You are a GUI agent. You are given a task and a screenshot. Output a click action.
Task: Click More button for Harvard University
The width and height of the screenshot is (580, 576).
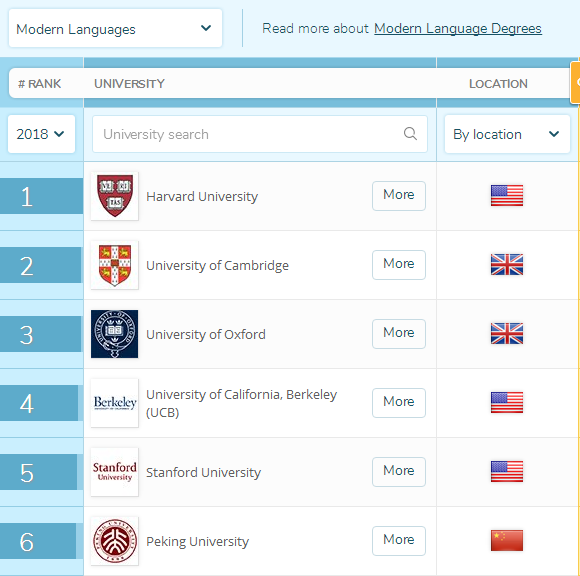tap(399, 196)
